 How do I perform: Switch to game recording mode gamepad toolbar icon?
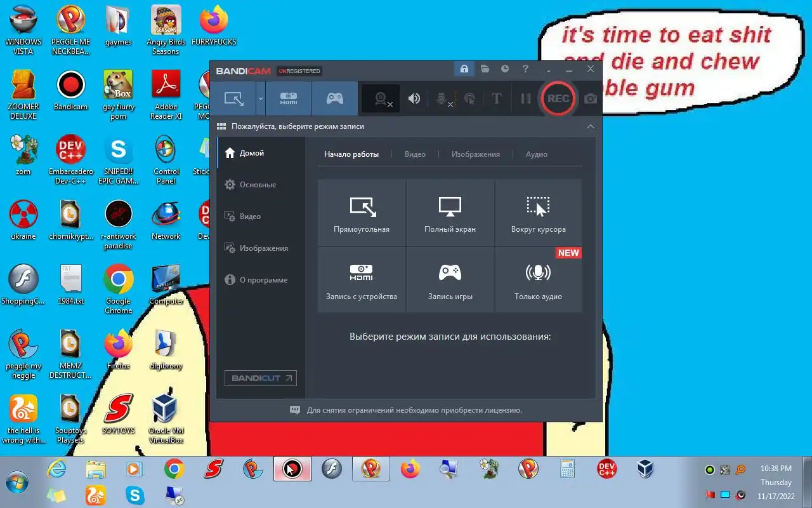pyautogui.click(x=334, y=98)
